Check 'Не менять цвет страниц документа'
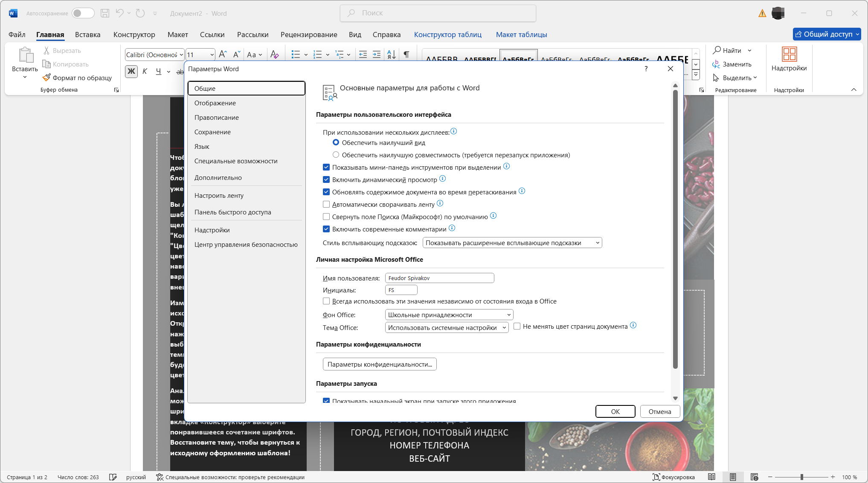 coord(517,326)
